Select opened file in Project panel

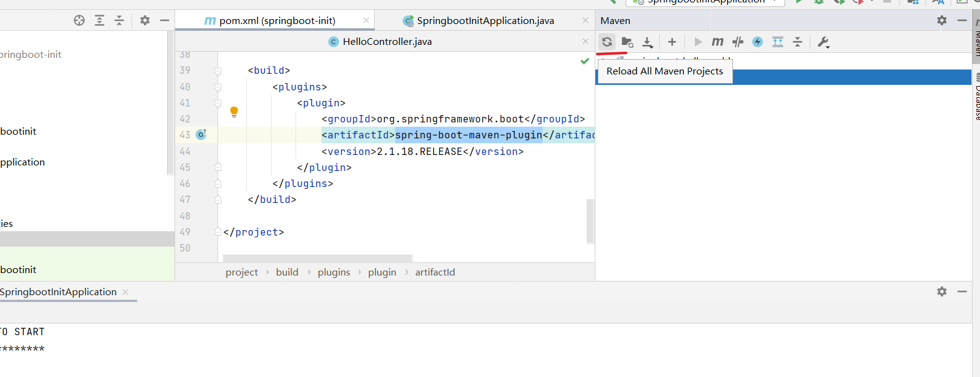(79, 20)
